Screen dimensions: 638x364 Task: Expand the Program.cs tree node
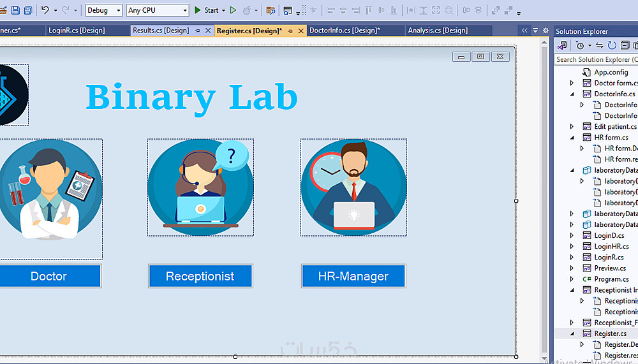tap(572, 279)
